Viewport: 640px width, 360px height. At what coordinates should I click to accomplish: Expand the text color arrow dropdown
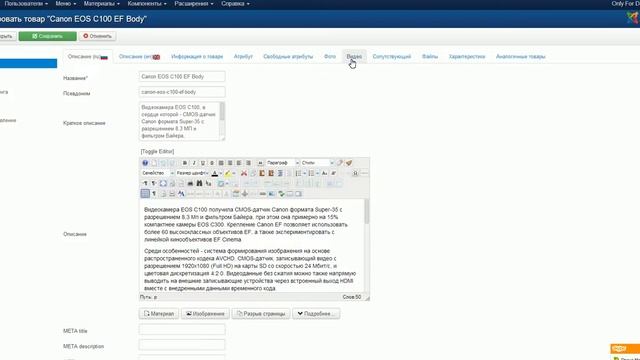click(x=221, y=173)
